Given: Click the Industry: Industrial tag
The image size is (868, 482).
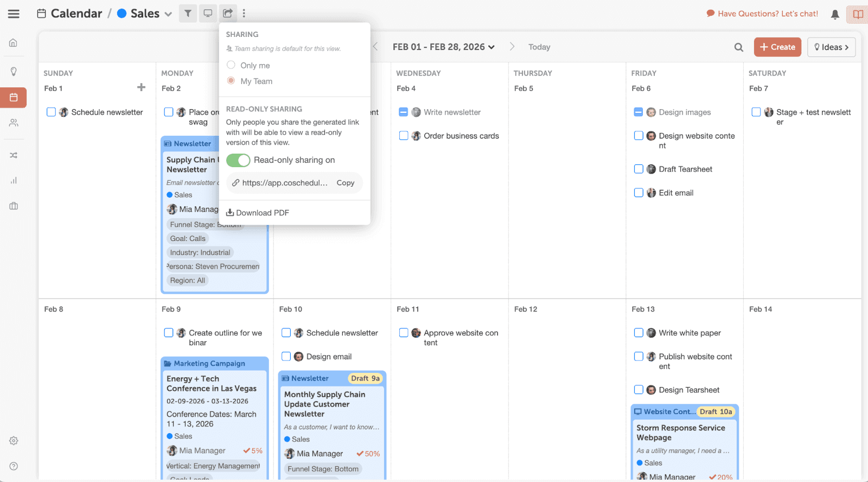Looking at the screenshot, I should point(200,252).
